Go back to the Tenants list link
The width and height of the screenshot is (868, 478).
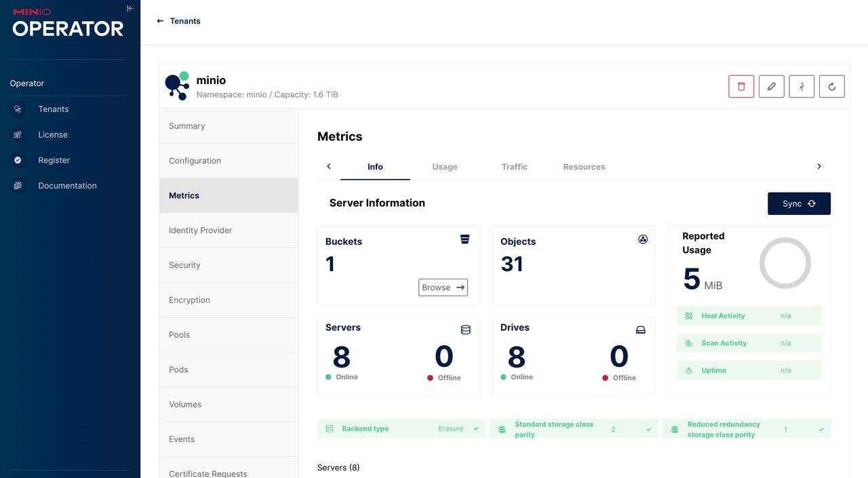click(x=185, y=21)
